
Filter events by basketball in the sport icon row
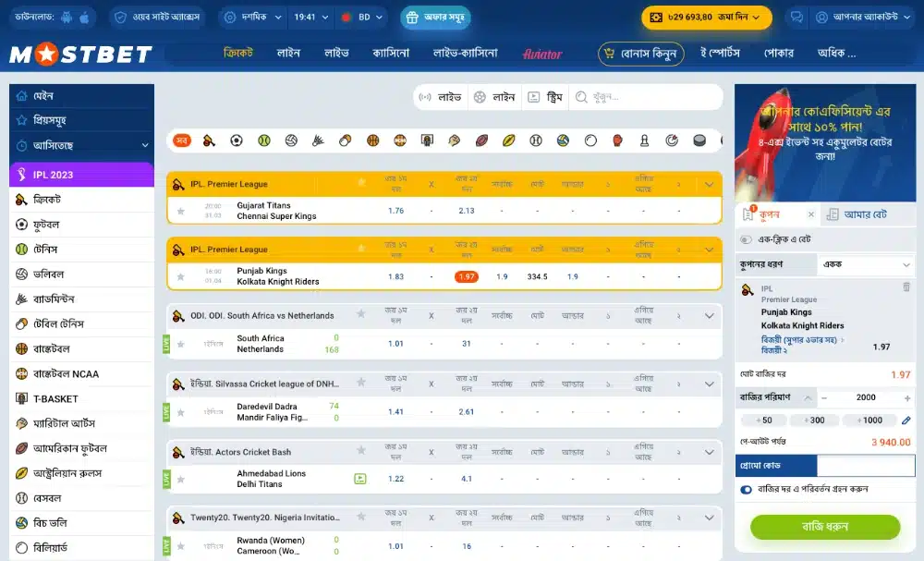[x=372, y=140]
